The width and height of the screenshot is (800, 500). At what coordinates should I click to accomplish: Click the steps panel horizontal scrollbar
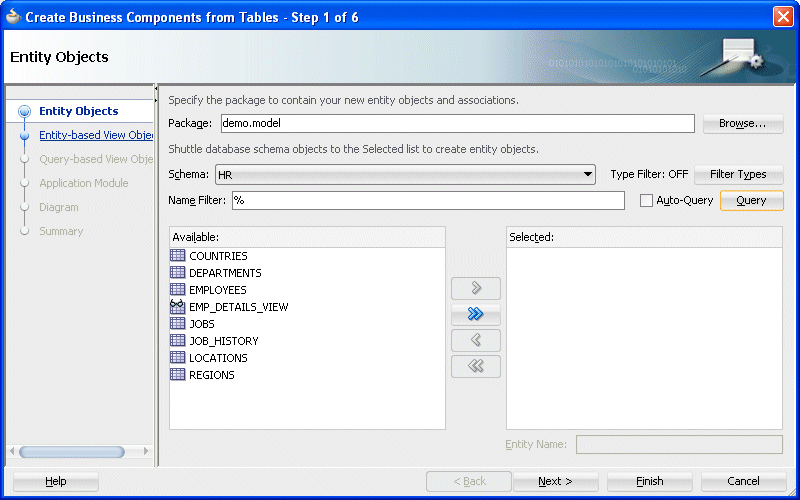click(x=72, y=452)
